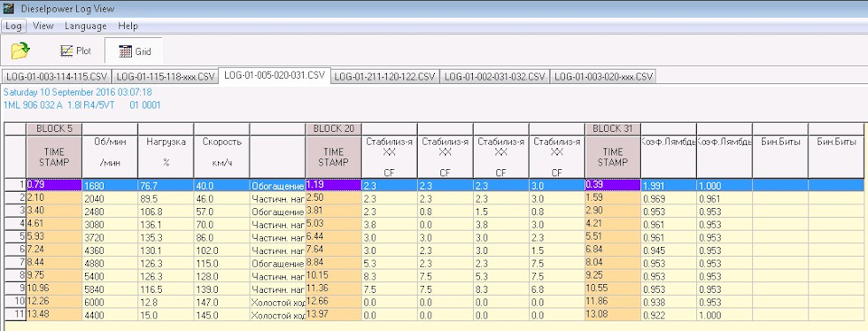Click speed cell 115.0
868x331 pixels.
click(222, 263)
